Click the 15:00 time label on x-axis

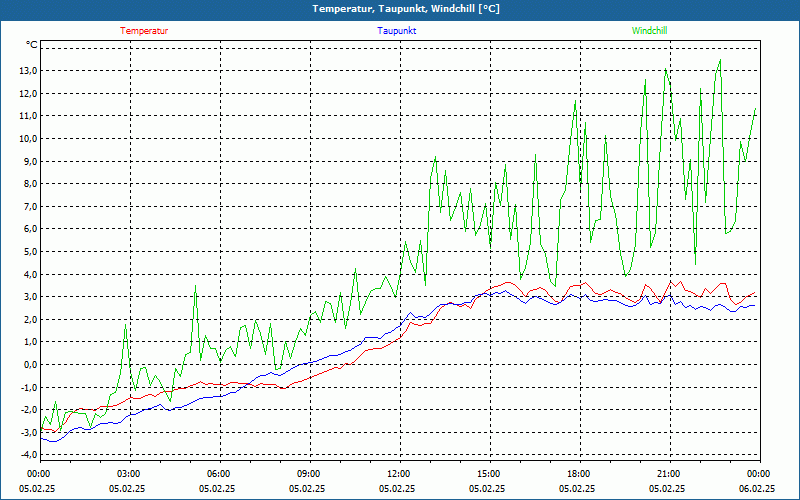(x=489, y=474)
